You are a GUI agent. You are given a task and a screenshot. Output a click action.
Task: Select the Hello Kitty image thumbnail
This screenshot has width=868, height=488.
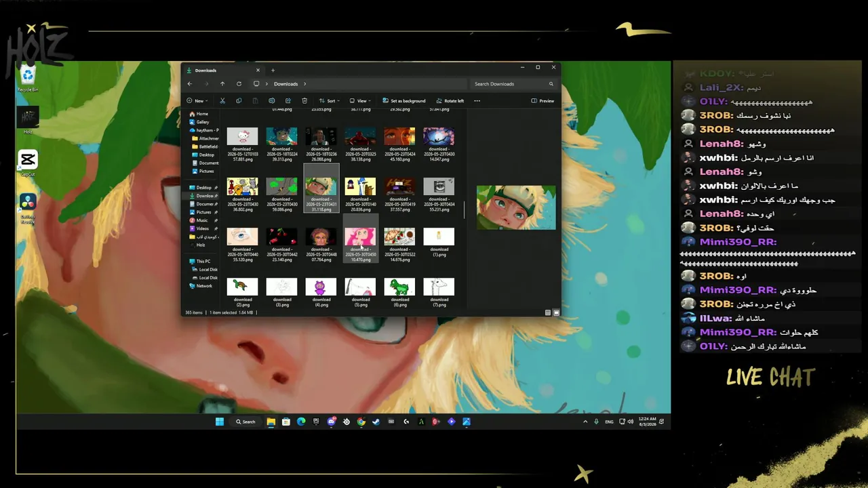tap(242, 136)
